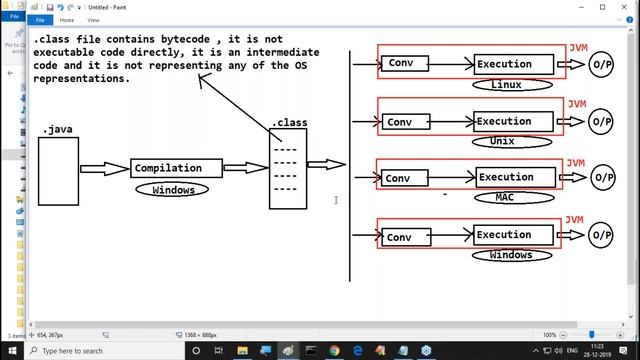The width and height of the screenshot is (640, 360).
Task: Open Cortana from the taskbar circle icon
Action: click(x=196, y=351)
